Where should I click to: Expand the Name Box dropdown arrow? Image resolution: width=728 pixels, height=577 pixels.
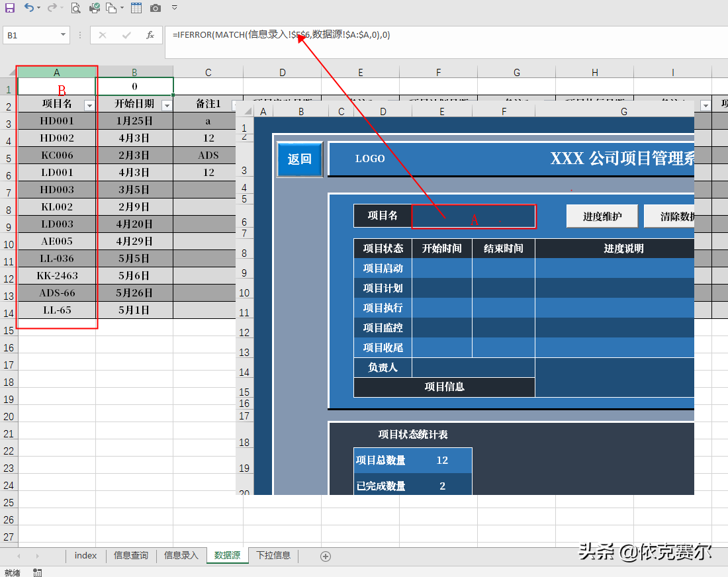[63, 35]
